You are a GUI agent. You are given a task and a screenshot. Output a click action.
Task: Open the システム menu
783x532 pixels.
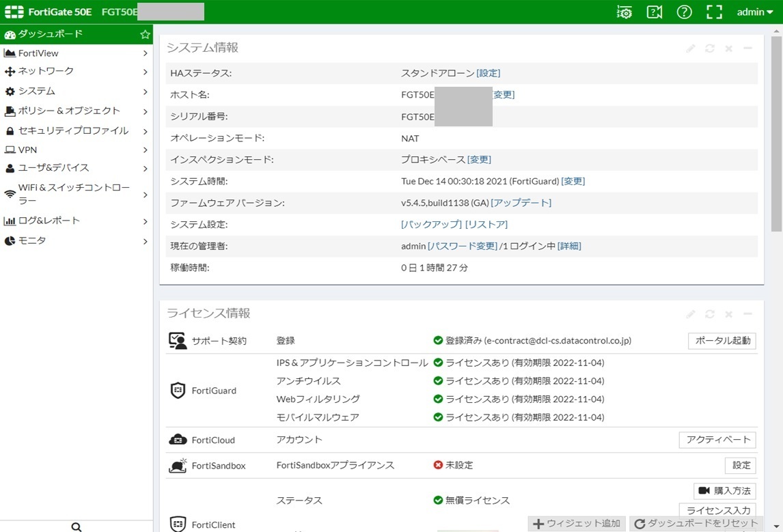click(x=77, y=92)
